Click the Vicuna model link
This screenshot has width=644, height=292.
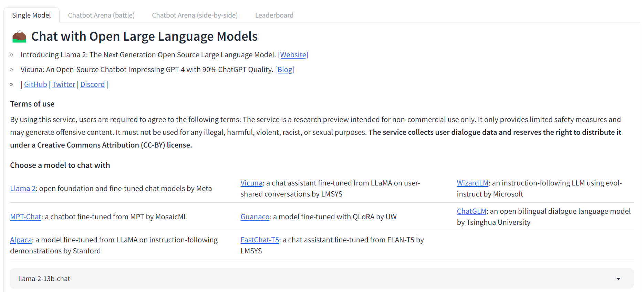click(251, 183)
